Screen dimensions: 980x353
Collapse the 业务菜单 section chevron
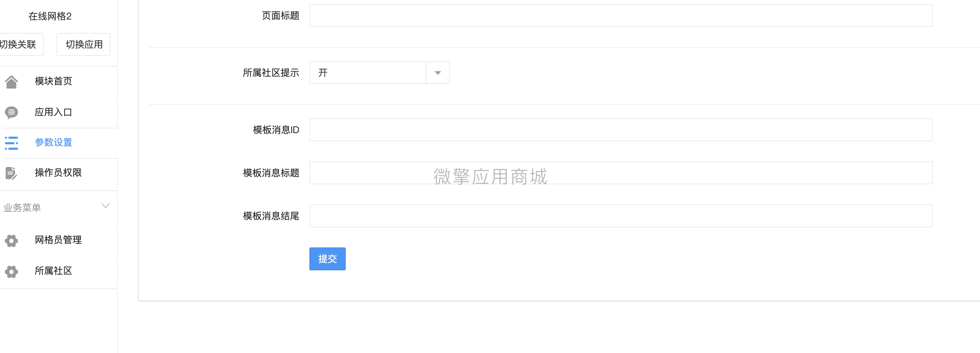(x=105, y=206)
